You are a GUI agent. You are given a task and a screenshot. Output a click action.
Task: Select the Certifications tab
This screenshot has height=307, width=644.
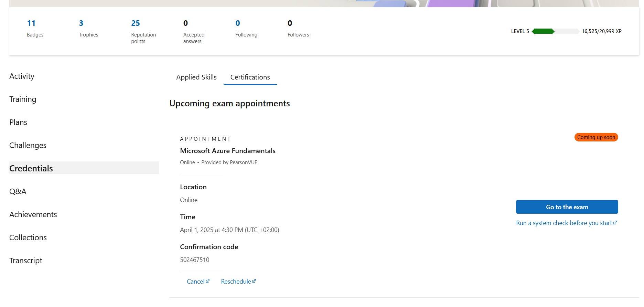(x=250, y=77)
